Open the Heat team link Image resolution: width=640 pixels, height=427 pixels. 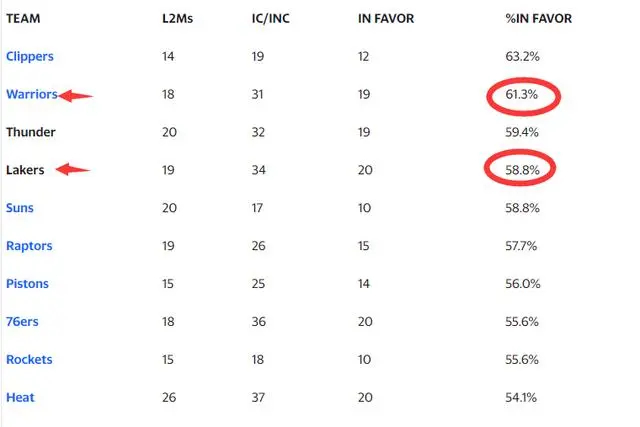[x=20, y=398]
